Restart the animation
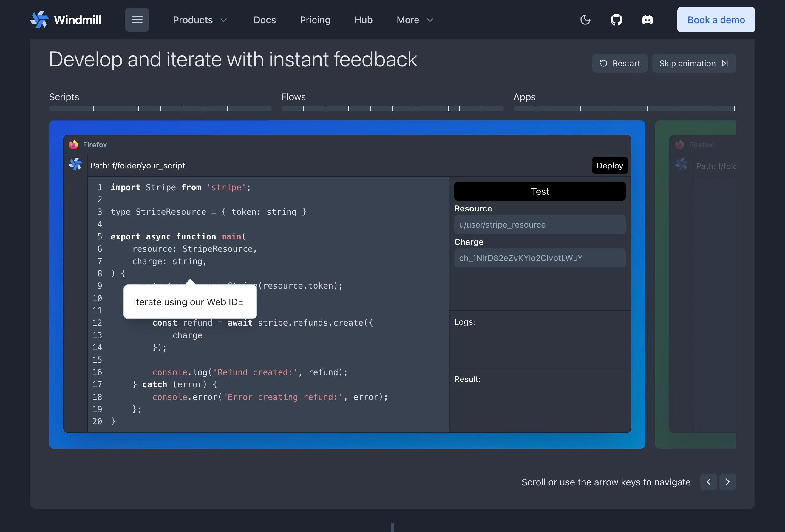 (619, 63)
